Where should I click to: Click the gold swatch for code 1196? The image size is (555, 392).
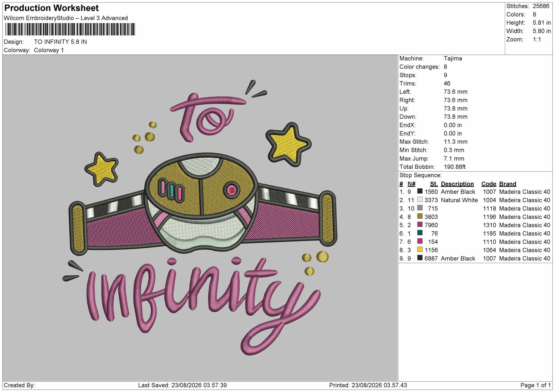420,216
